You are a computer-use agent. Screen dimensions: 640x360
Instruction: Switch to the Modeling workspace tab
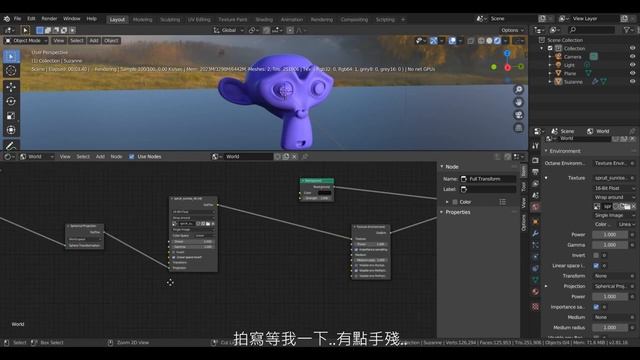142,20
